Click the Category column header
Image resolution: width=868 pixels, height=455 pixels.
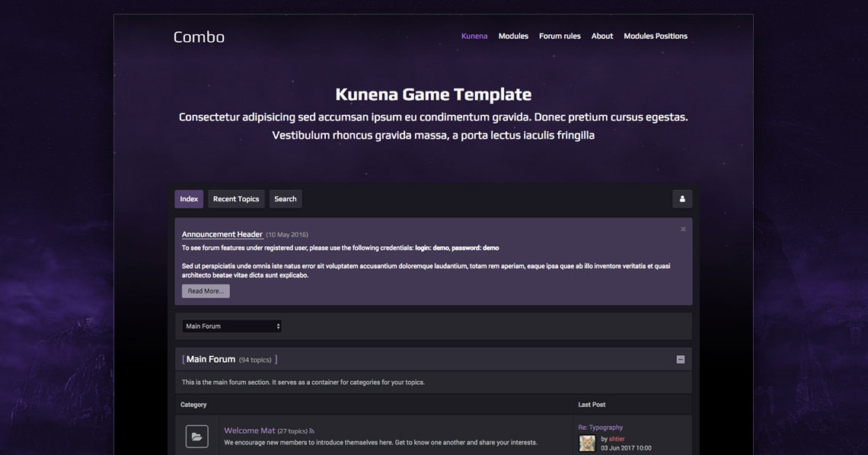[193, 405]
